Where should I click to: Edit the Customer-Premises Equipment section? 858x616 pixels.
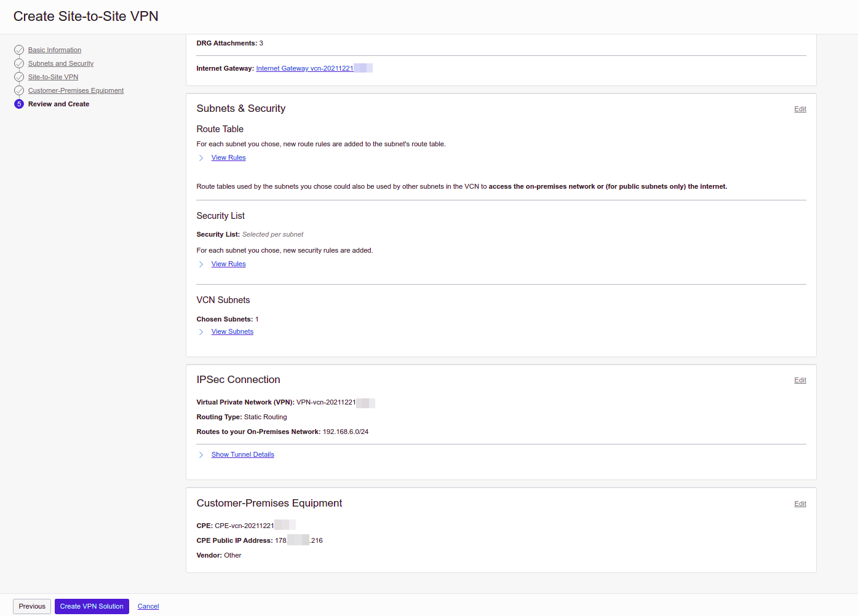(800, 503)
